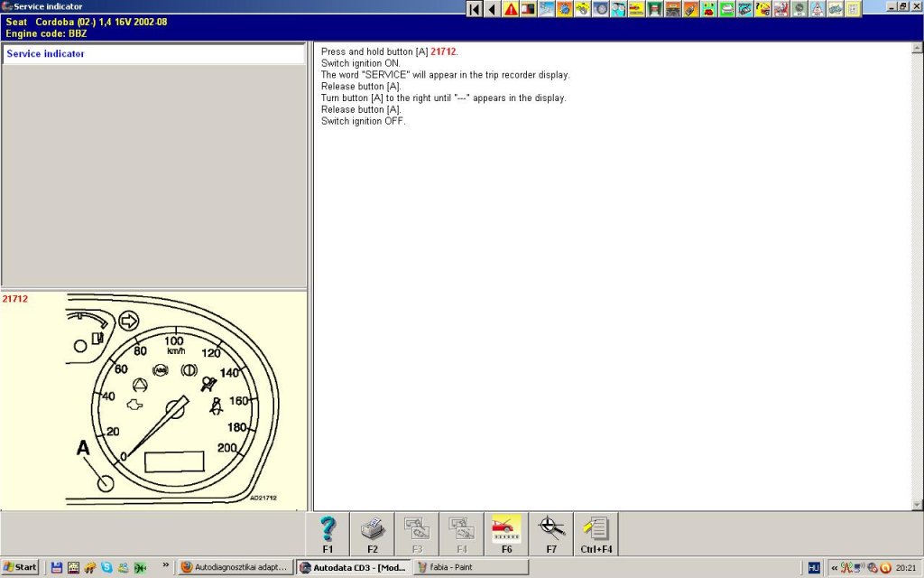The height and width of the screenshot is (578, 924).
Task: Click red 21712 reference in instructions
Action: click(443, 51)
